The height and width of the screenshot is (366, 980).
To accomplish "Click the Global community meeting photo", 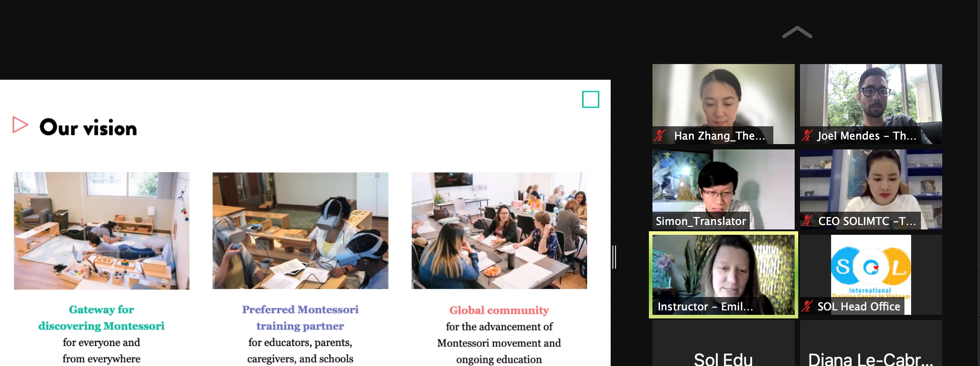I will [499, 231].
